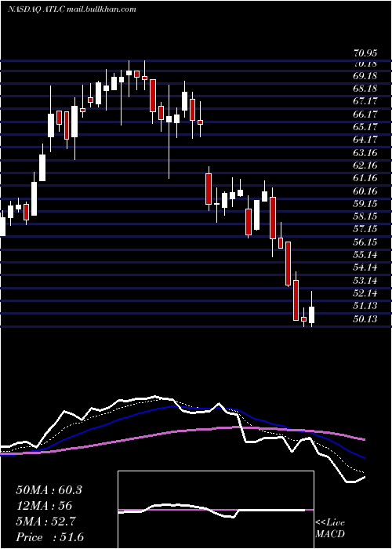Click the 63.16 price axis label
Viewport: 392px width, 549px height.
tap(365, 153)
